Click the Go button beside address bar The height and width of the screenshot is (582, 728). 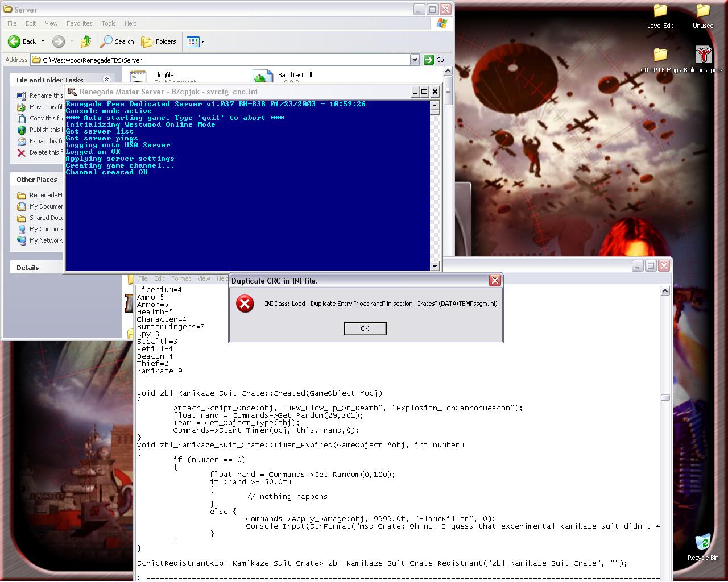point(434,60)
